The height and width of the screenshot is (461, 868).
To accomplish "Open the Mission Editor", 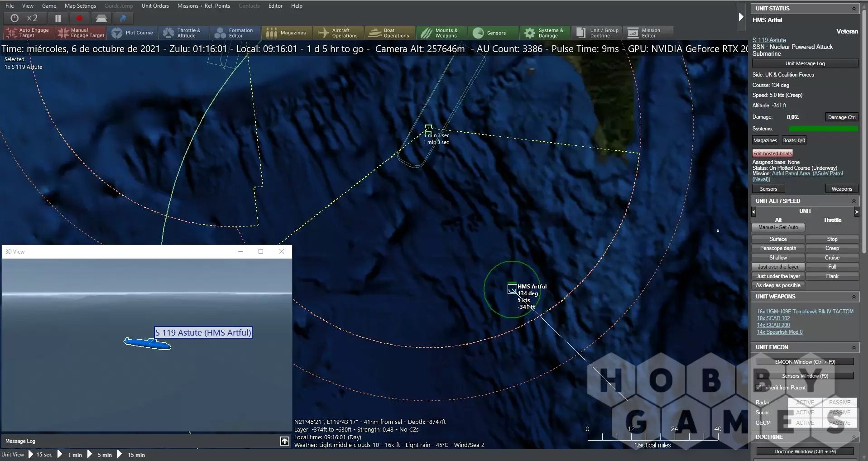I will pos(648,33).
